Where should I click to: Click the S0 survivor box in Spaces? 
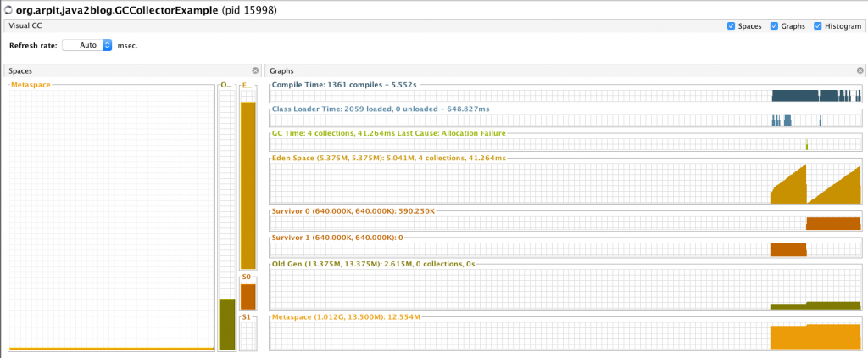(x=248, y=294)
